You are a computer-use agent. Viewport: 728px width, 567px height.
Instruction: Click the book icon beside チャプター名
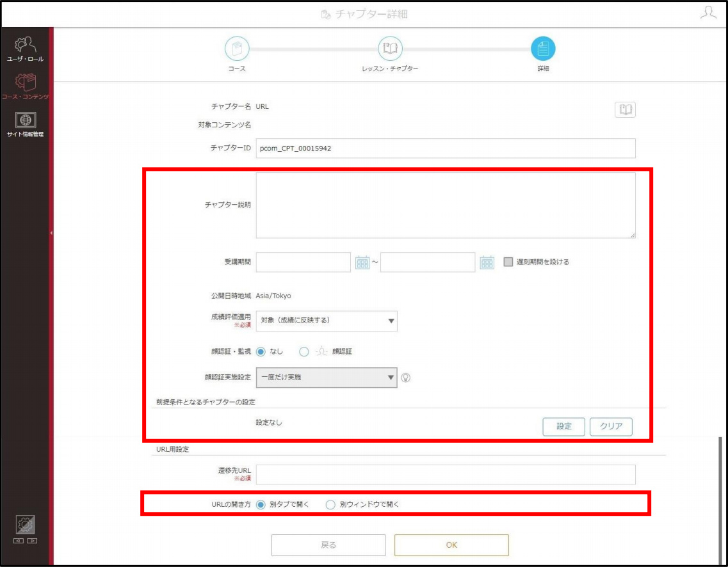(x=625, y=109)
